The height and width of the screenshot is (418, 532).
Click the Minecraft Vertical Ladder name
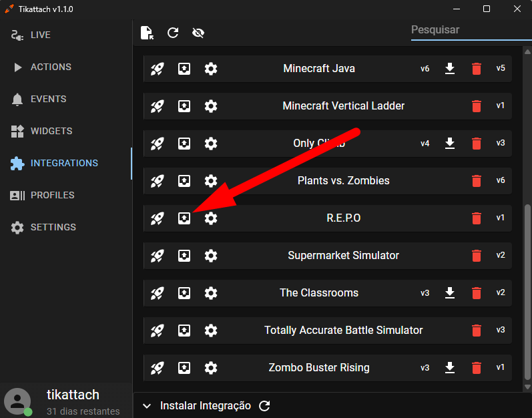[x=343, y=106]
